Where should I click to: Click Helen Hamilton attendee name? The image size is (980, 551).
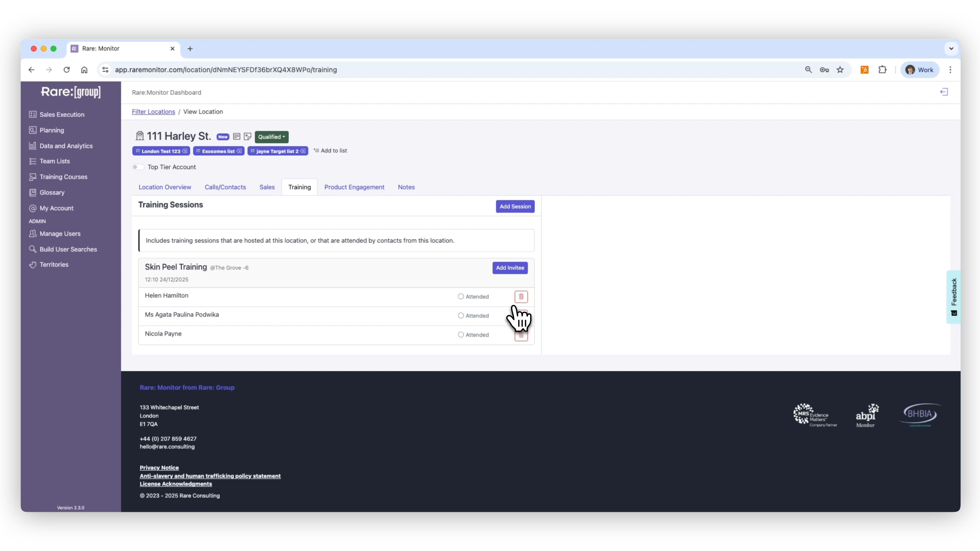click(167, 295)
